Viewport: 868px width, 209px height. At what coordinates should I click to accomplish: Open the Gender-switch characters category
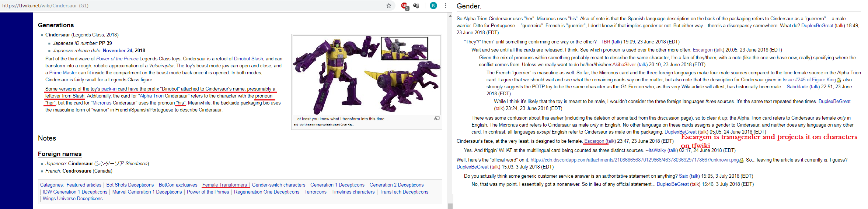click(x=279, y=185)
